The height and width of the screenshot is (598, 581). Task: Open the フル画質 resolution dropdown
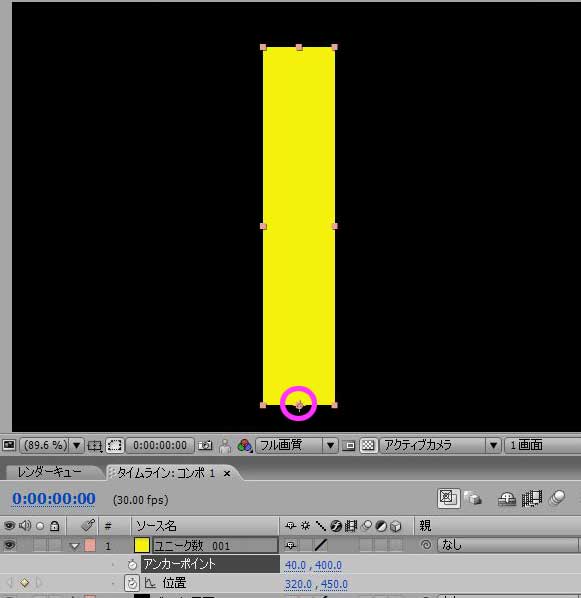(x=296, y=445)
